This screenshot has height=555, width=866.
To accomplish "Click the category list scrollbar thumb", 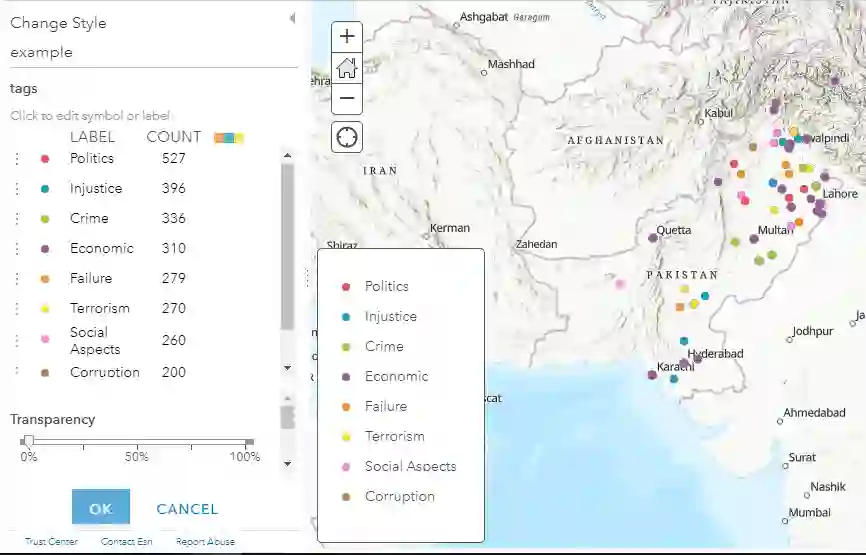I will (287, 247).
